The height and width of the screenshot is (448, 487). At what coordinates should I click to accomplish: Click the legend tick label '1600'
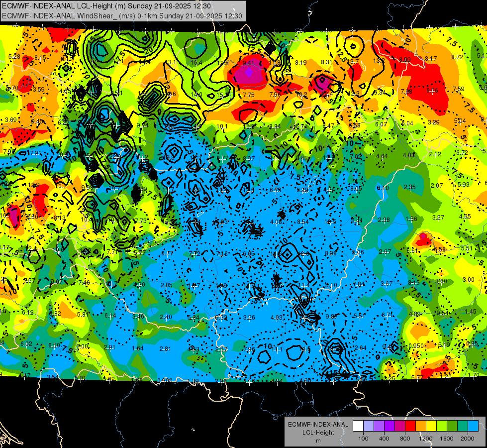[447, 439]
